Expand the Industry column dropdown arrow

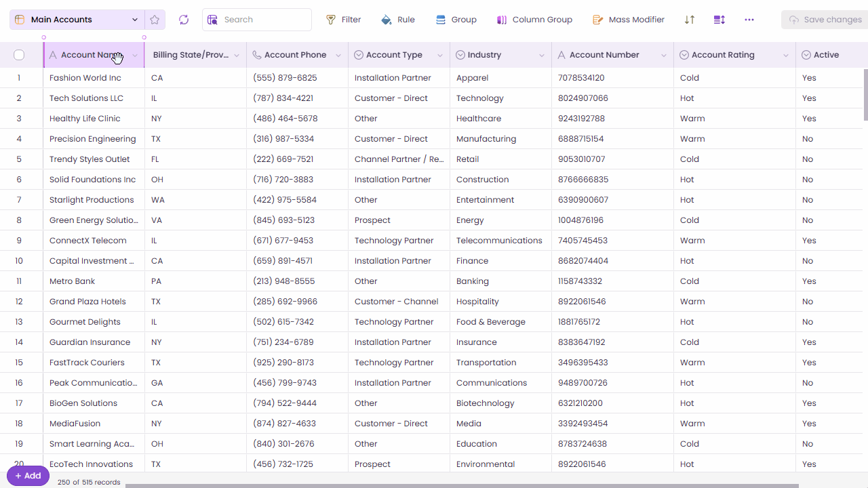click(542, 56)
